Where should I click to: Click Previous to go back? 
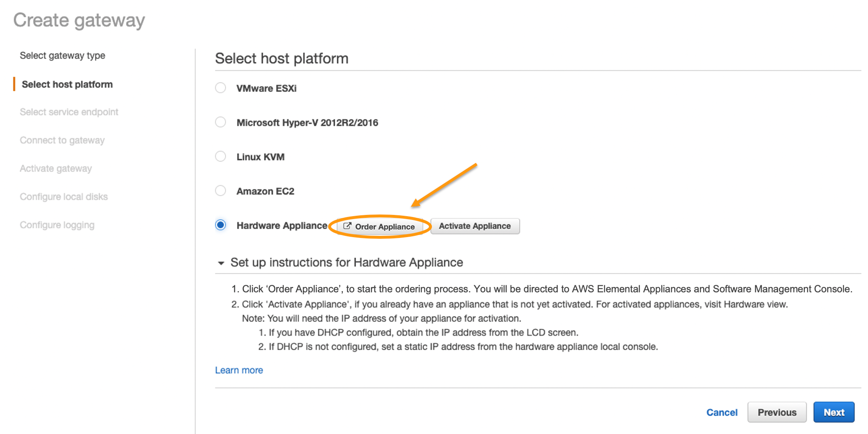[x=777, y=412]
